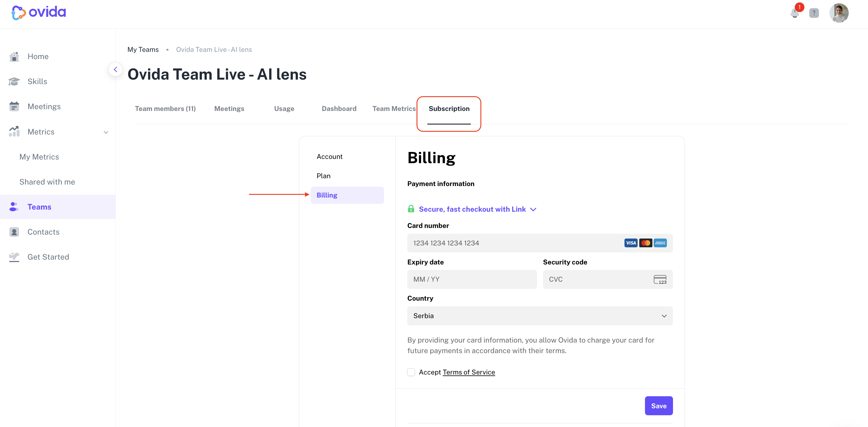Click the Get Started icon
The image size is (868, 427).
14,257
